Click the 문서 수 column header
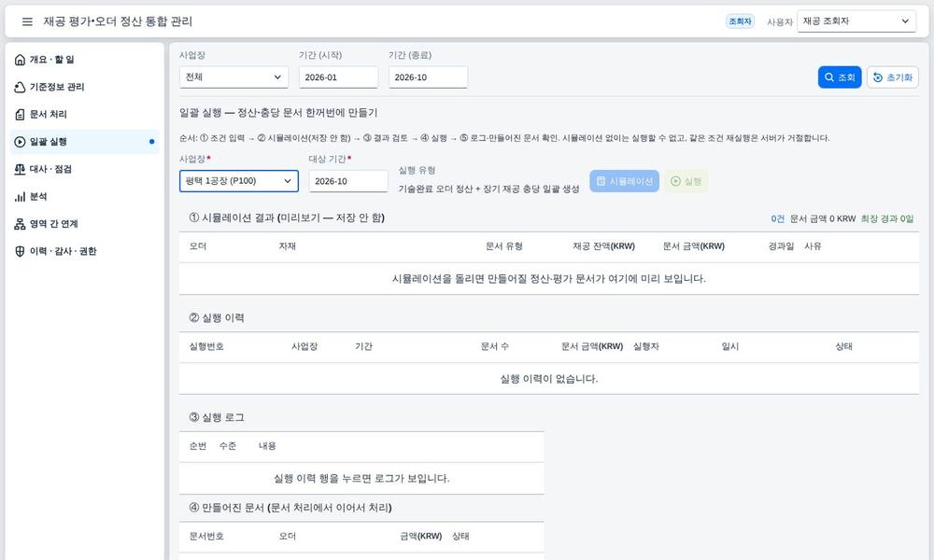 click(x=494, y=346)
